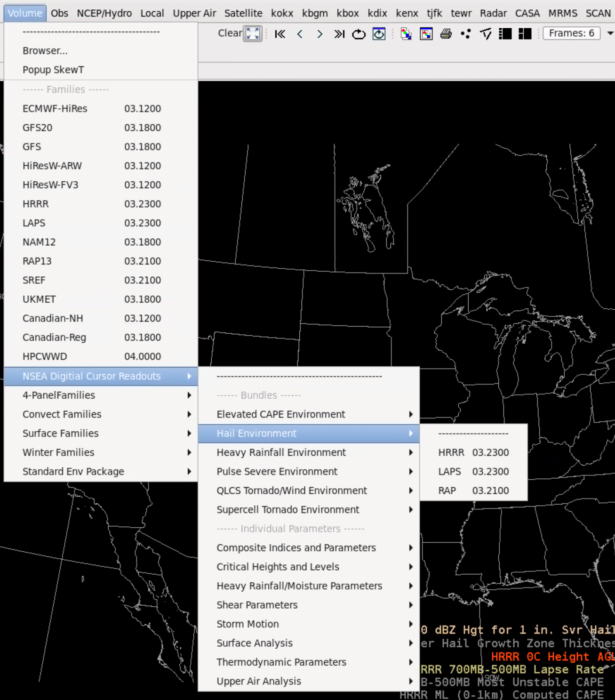615x700 pixels.
Task: Switch to the side-panel layout icon
Action: click(x=505, y=34)
